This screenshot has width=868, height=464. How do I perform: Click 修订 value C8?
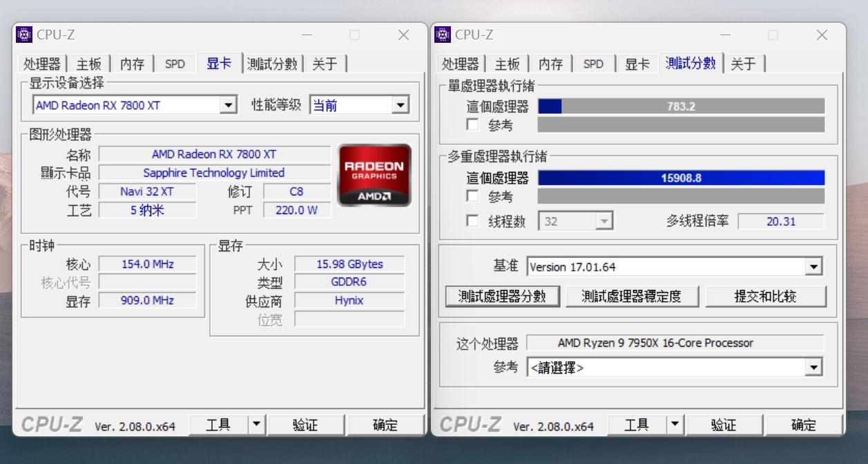(x=297, y=191)
